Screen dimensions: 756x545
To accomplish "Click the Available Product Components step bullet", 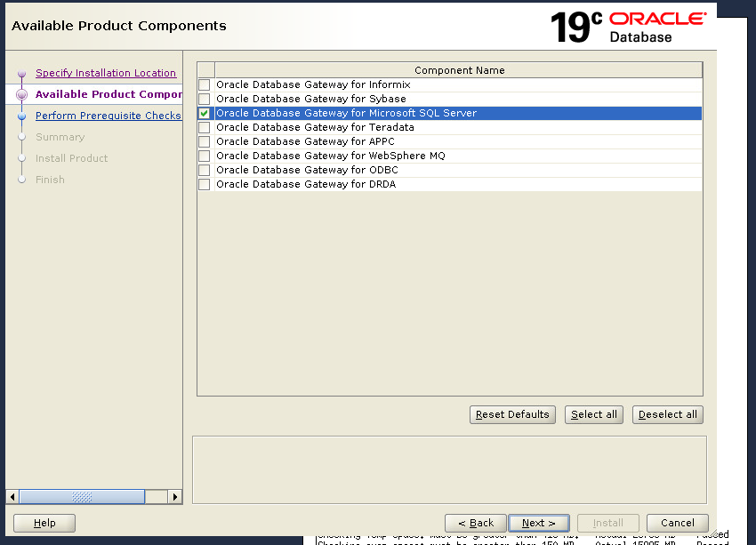I will (x=21, y=94).
